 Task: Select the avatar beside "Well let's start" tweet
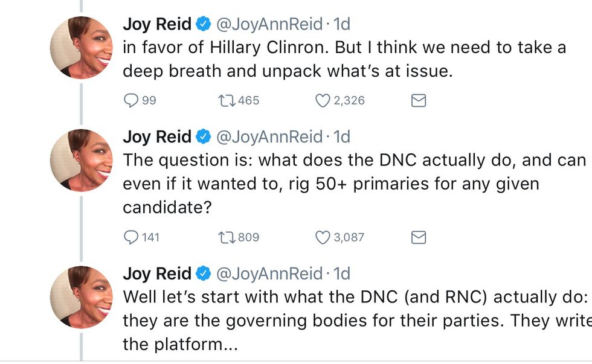(x=82, y=296)
